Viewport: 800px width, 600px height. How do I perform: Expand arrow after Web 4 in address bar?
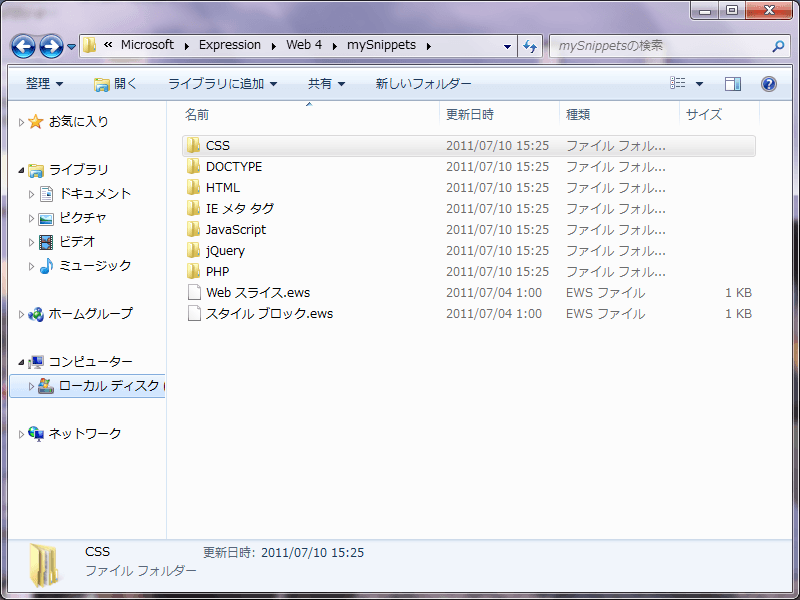click(335, 46)
